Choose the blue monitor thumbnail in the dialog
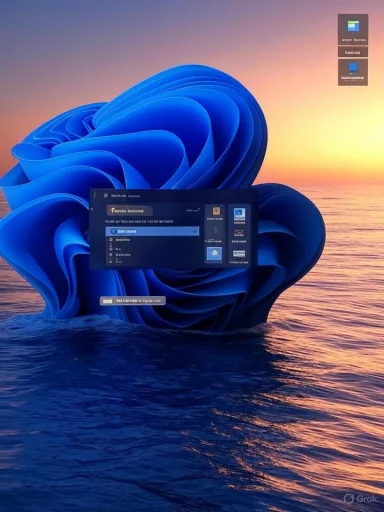This screenshot has height=512, width=384. tap(239, 215)
